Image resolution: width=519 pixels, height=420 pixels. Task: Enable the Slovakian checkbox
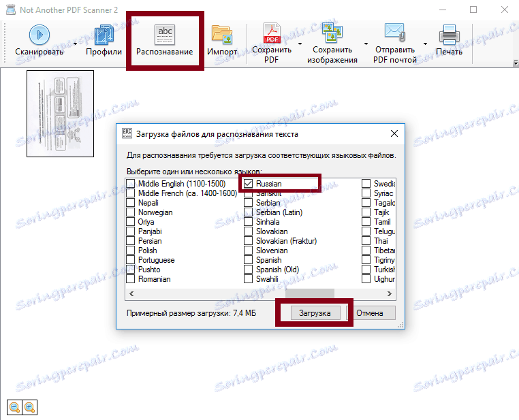point(248,231)
